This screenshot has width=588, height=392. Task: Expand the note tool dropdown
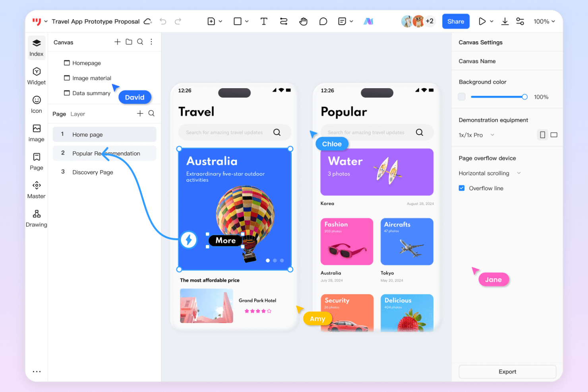[x=351, y=21]
